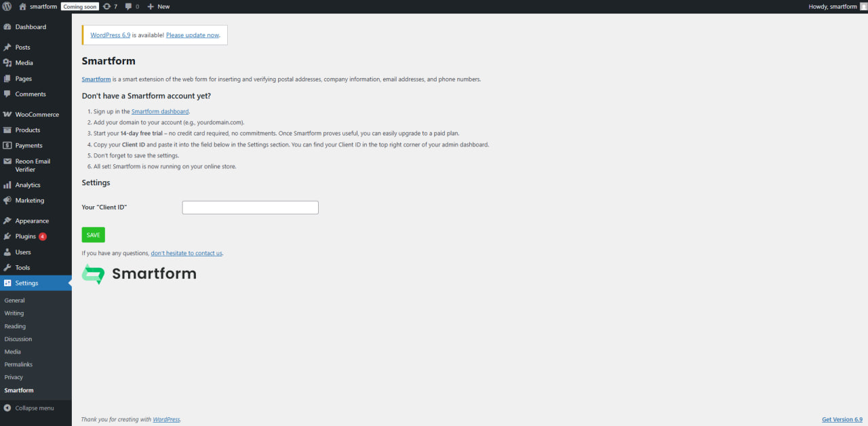
Task: Open the Plugins icon with 4 badge
Action: pyautogui.click(x=7, y=237)
